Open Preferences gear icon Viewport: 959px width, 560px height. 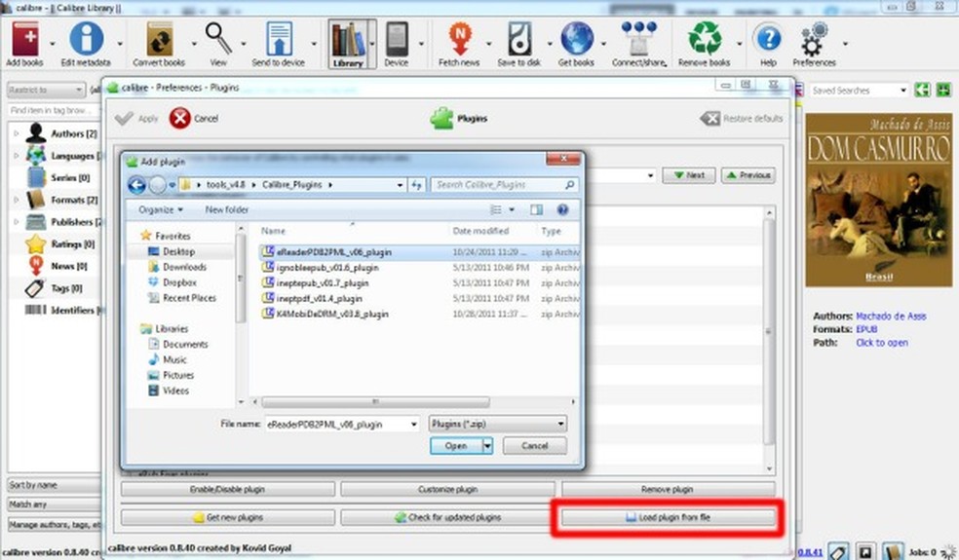coord(814,40)
